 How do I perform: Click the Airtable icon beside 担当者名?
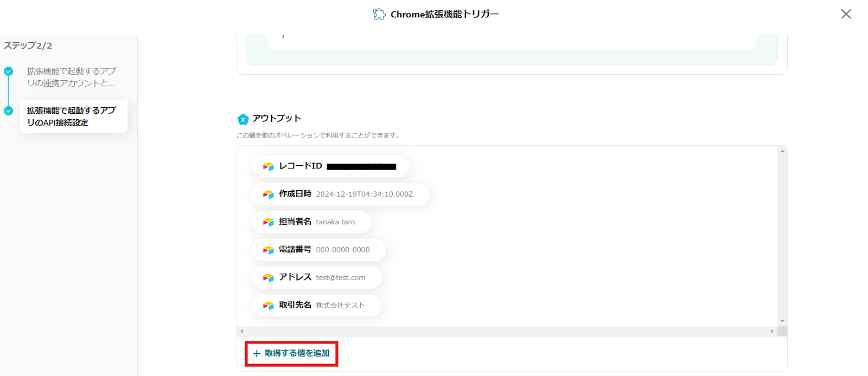tap(268, 222)
